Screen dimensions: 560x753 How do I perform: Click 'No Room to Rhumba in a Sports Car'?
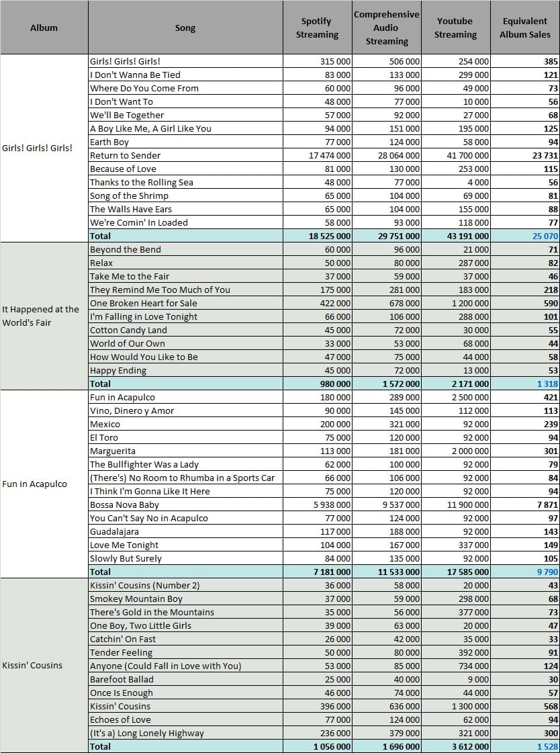185,478
